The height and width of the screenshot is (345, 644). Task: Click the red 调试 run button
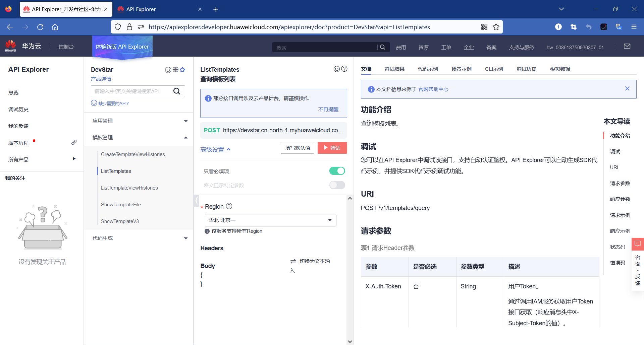(332, 148)
